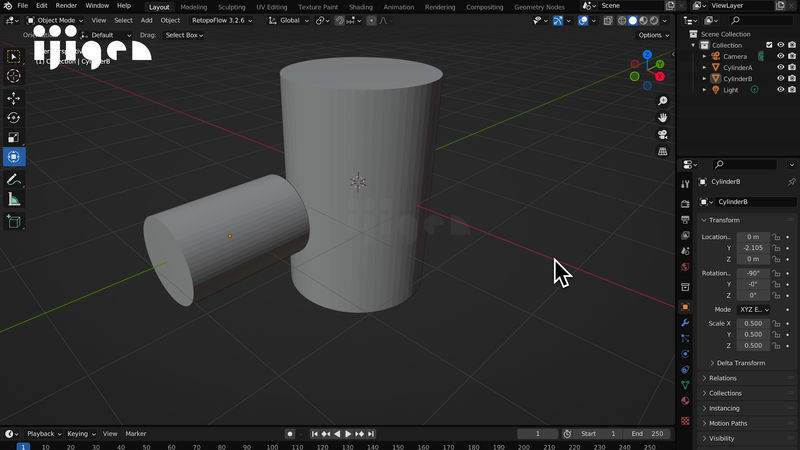Open the Tool properties tab
The image size is (800, 450).
pyautogui.click(x=685, y=184)
